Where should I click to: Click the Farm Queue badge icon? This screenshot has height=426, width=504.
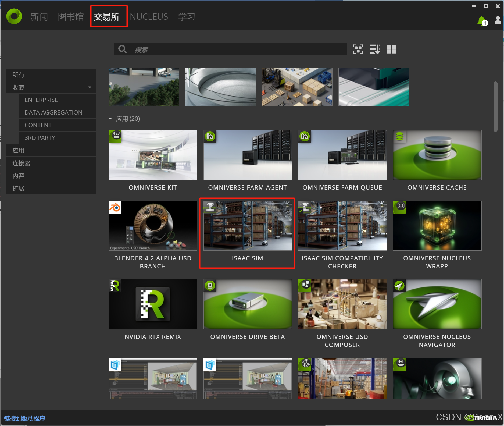[x=305, y=136]
